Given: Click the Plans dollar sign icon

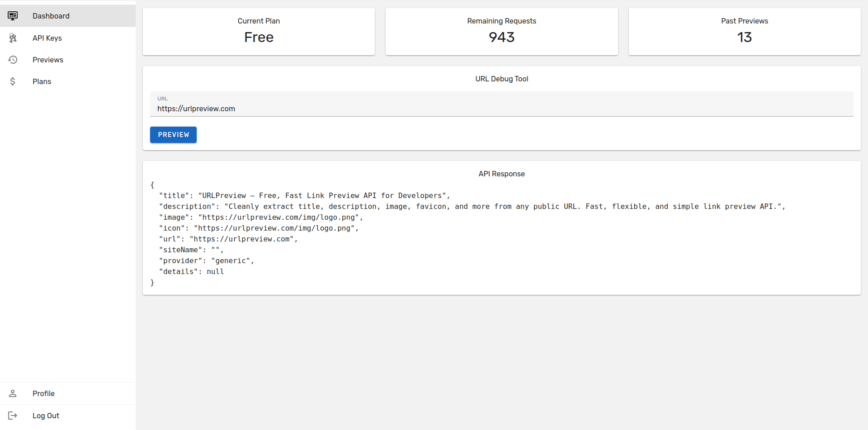Looking at the screenshot, I should coord(13,81).
